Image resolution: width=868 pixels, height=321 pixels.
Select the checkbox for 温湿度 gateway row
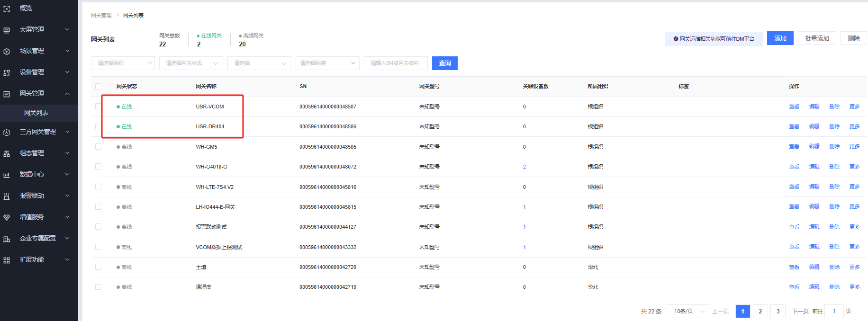pyautogui.click(x=98, y=287)
